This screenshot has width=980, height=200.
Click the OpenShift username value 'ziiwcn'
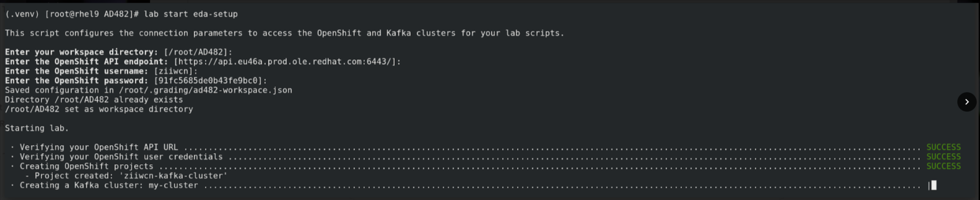[x=175, y=71]
